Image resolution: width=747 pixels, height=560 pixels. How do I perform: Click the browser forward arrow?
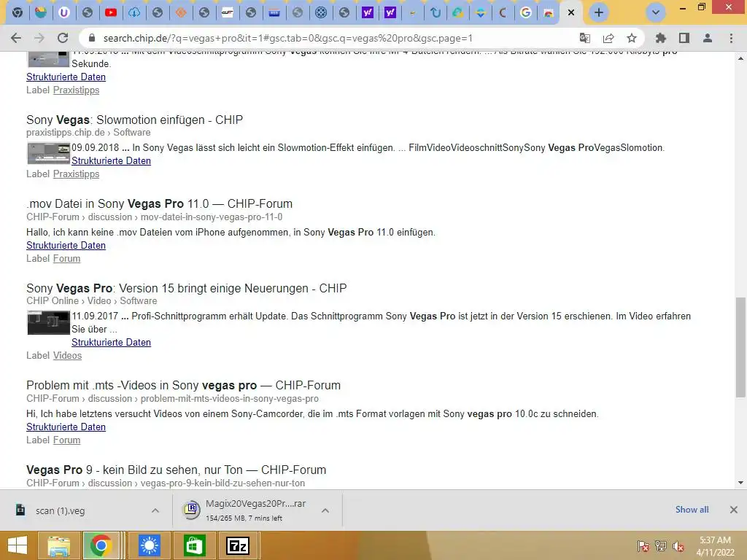point(39,38)
